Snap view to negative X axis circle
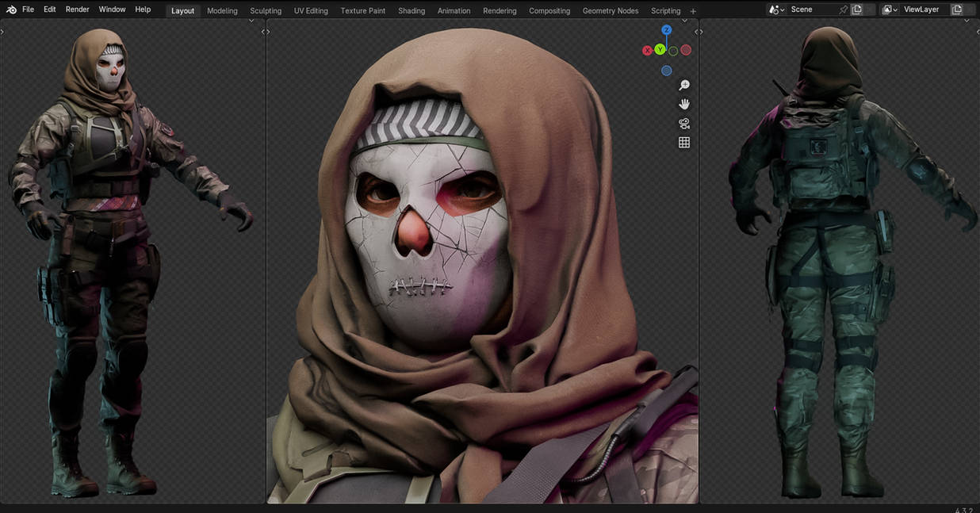 click(686, 50)
